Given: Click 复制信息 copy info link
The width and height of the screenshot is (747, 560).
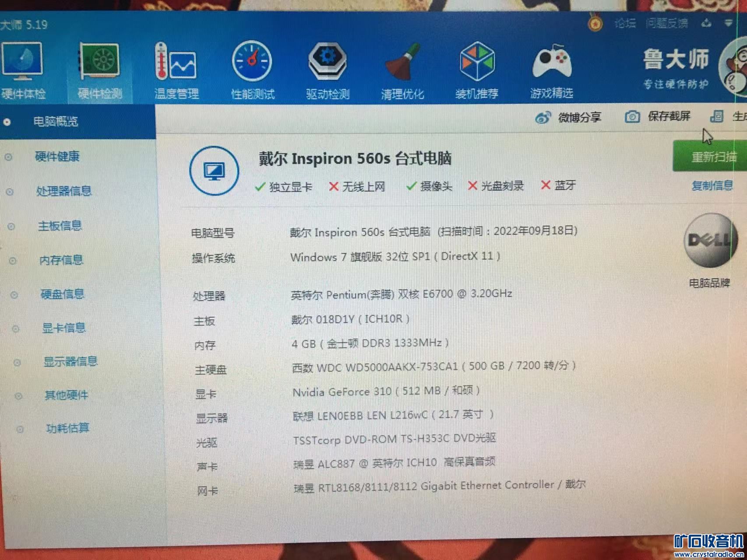Looking at the screenshot, I should pyautogui.click(x=712, y=185).
